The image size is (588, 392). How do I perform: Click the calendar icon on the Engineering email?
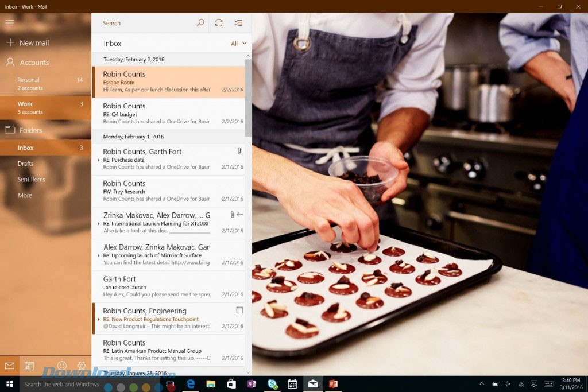[x=239, y=311]
